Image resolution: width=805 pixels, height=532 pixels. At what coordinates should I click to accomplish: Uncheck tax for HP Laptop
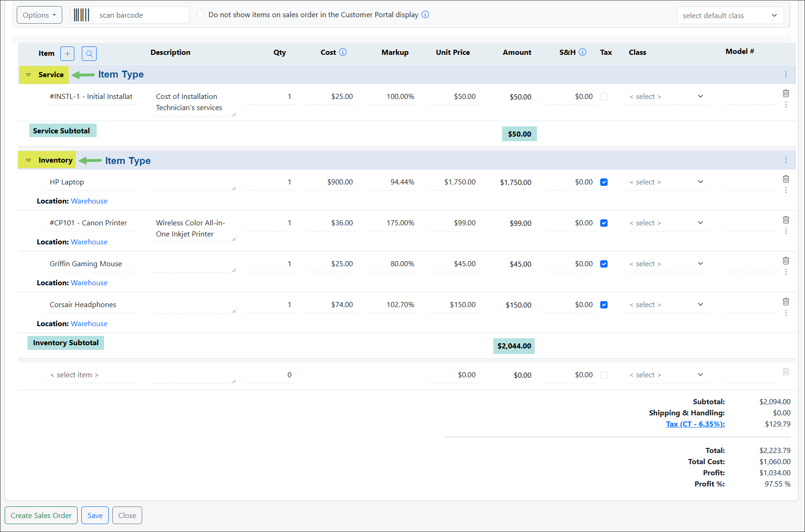(x=604, y=182)
